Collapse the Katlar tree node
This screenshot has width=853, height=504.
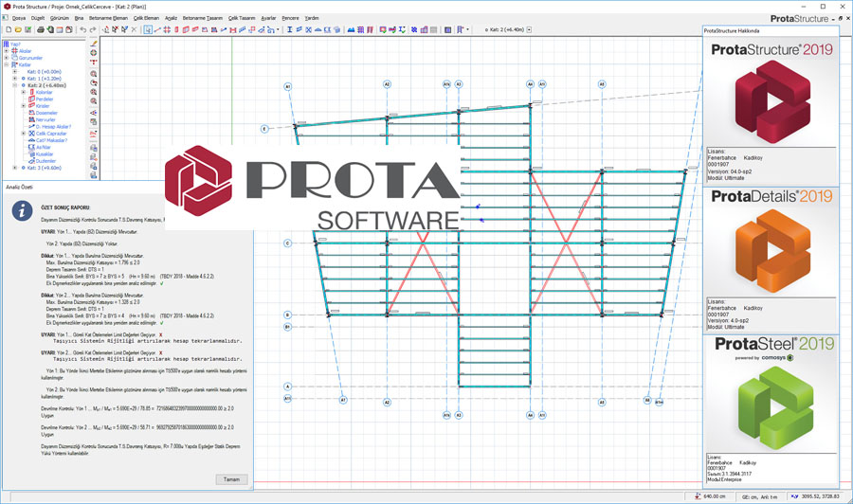(7, 64)
